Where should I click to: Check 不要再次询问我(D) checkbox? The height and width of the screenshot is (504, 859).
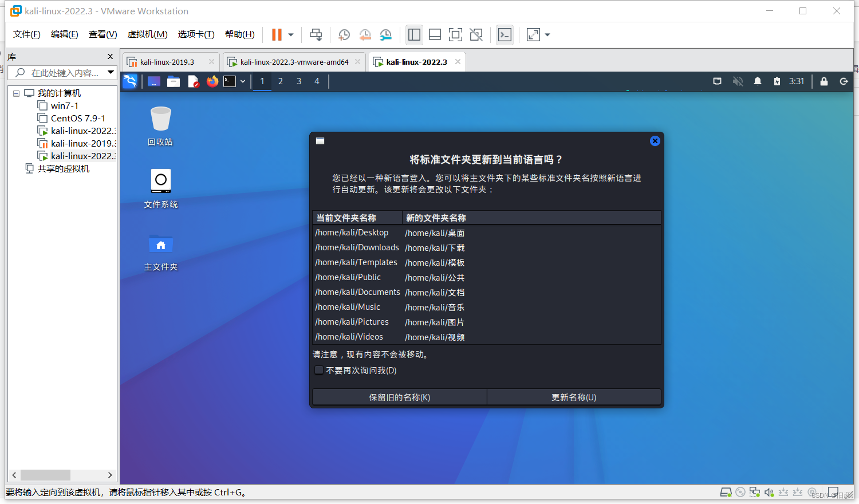[319, 370]
